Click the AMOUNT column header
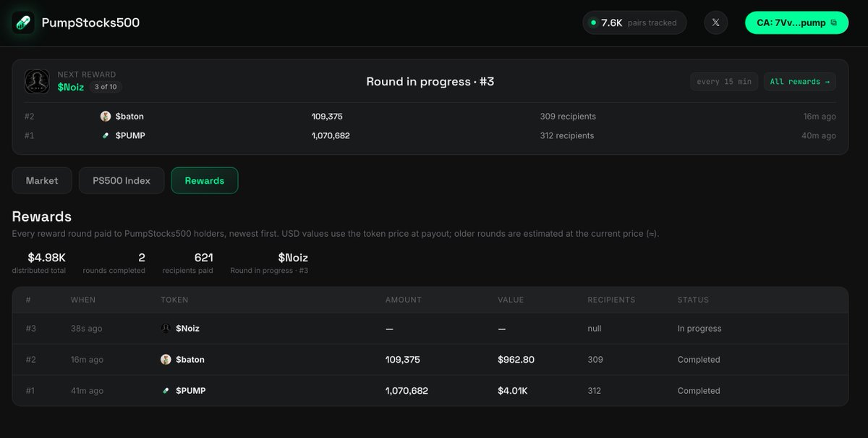This screenshot has height=438, width=868. point(404,300)
